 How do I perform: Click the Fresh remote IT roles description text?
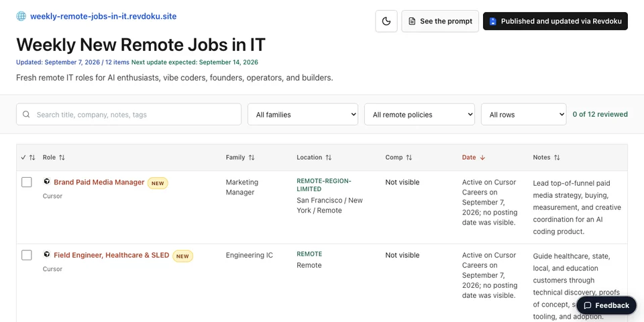(x=174, y=78)
